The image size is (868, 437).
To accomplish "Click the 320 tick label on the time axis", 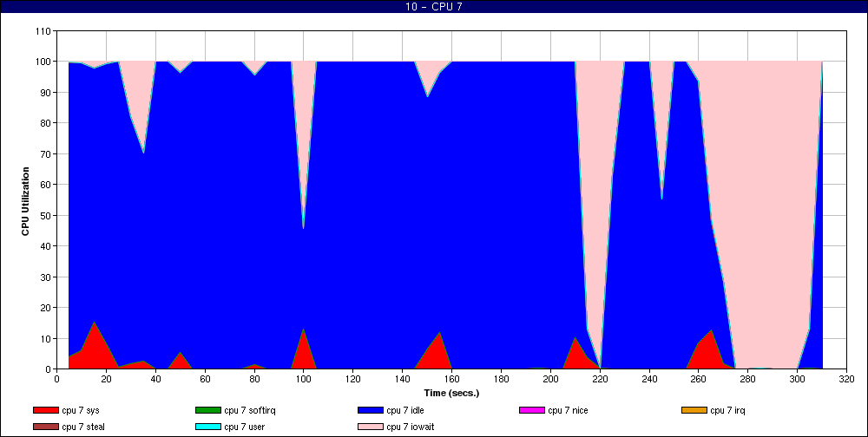I will coord(846,379).
